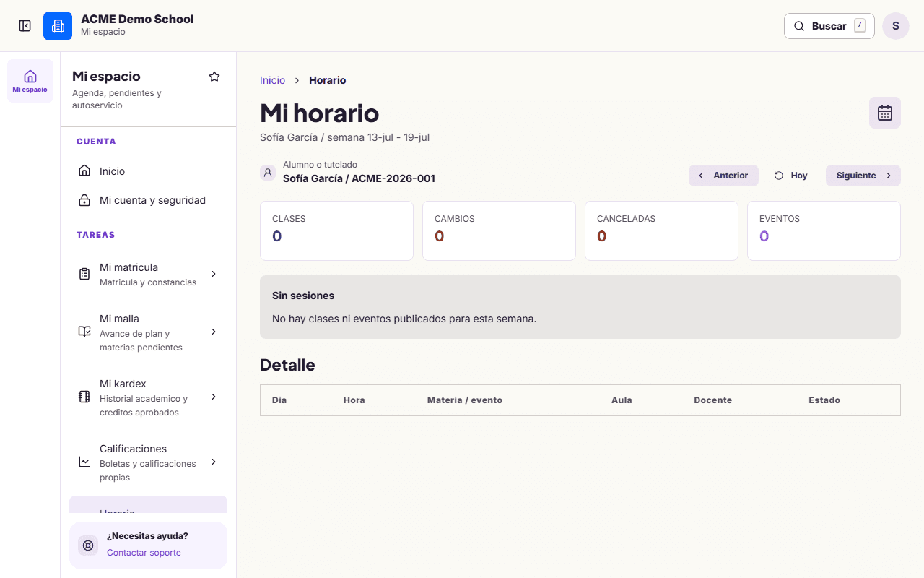The image size is (924, 578).
Task: Collapse the sidebar with the panel toggle icon
Action: click(x=25, y=26)
